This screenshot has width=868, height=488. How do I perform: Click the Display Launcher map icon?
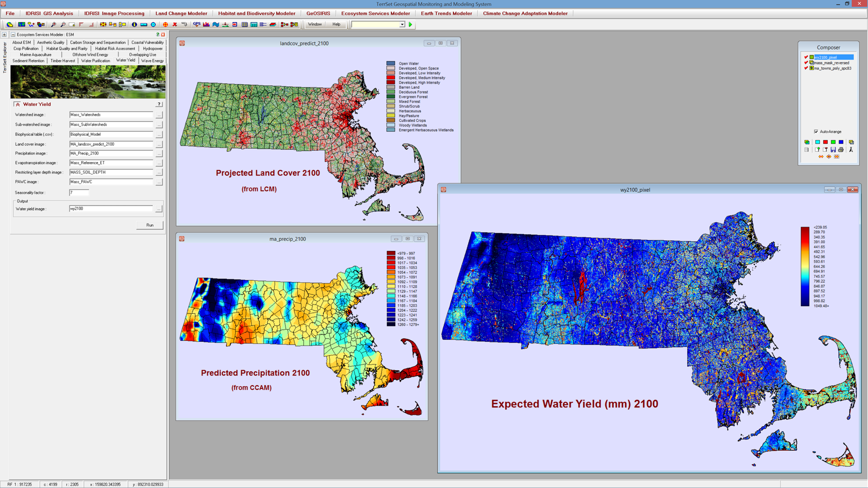click(22, 24)
